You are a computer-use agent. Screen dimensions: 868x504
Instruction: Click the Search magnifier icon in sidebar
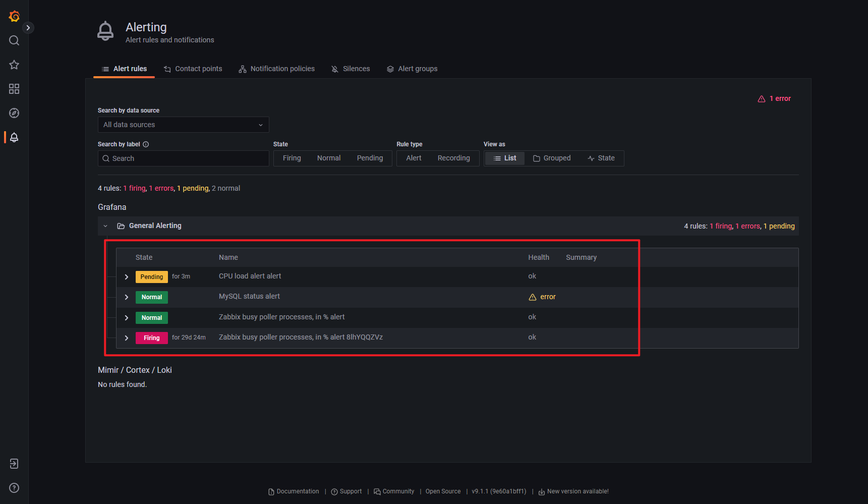coord(14,40)
